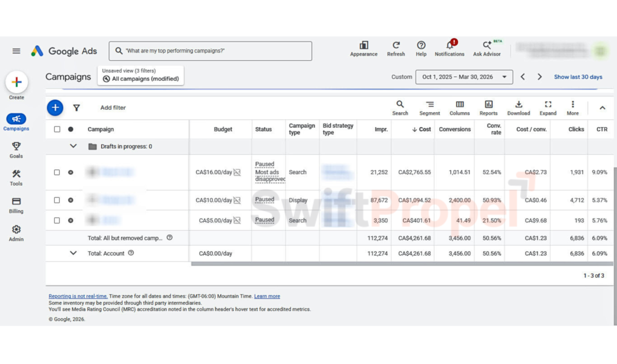This screenshot has width=617, height=364.
Task: Open help icon beside Total: Account
Action: coord(131,253)
